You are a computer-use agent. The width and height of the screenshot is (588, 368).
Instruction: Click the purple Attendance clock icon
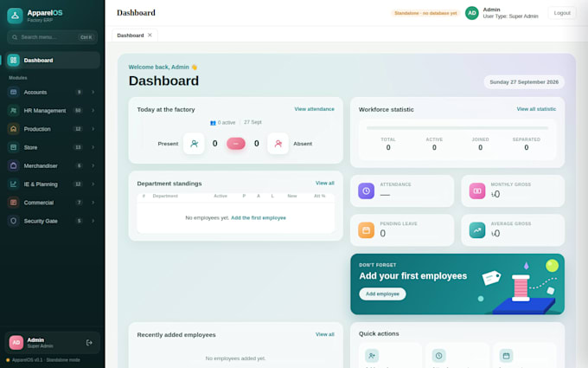(x=366, y=190)
